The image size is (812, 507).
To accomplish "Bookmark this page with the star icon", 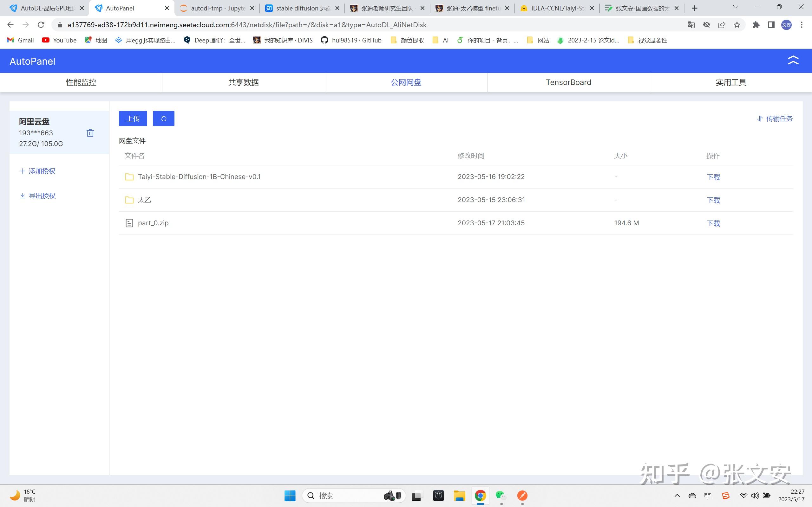I will click(737, 25).
